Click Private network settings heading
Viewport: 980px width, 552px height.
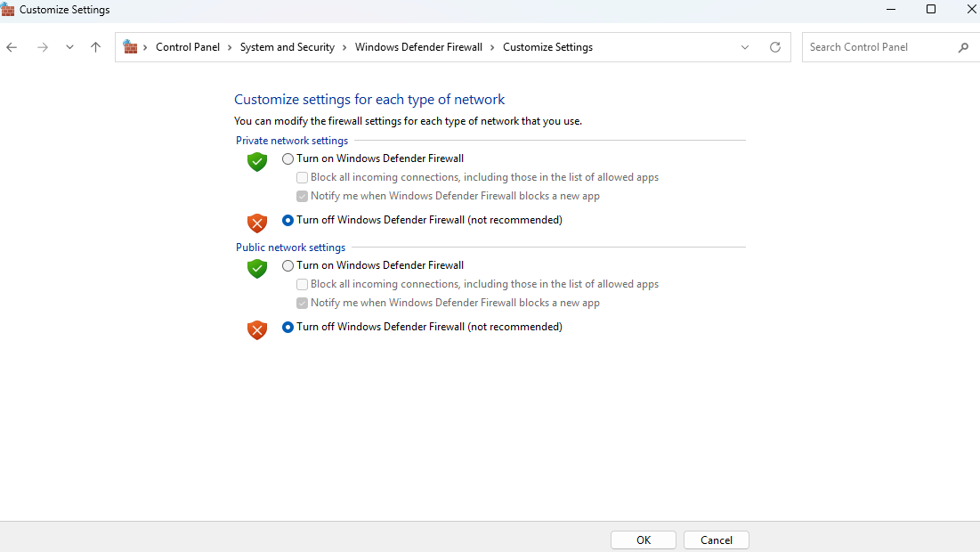point(292,141)
